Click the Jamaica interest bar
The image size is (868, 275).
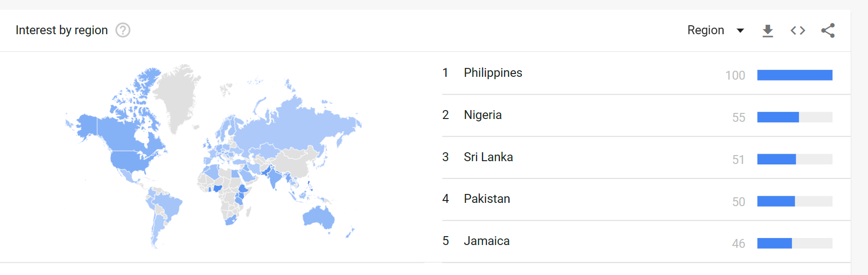[775, 243]
